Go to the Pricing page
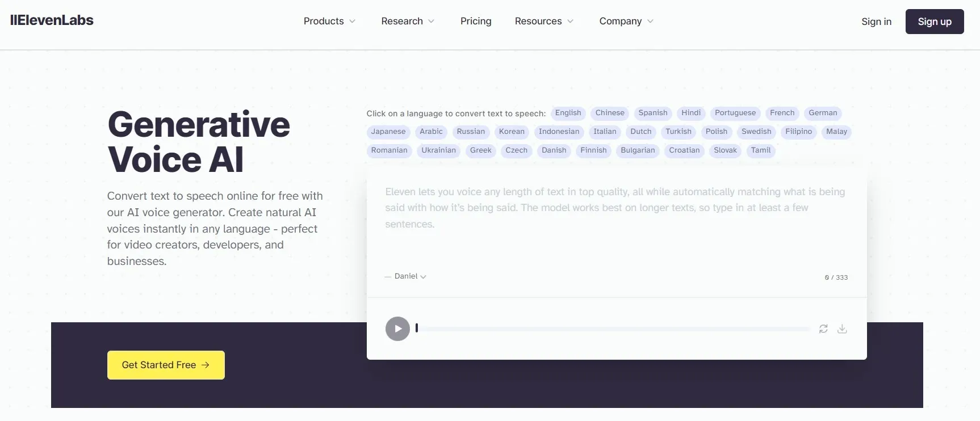 476,21
